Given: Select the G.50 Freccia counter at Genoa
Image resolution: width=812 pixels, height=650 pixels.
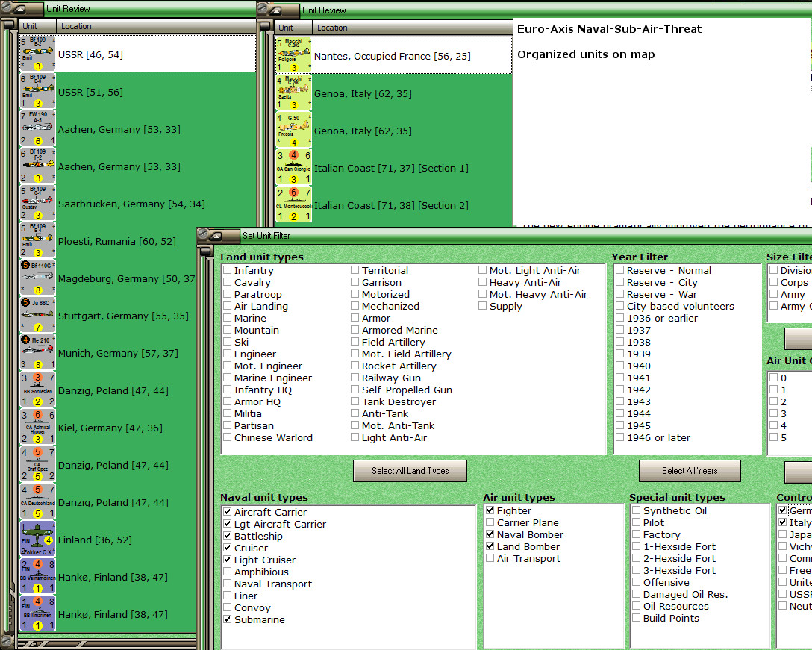Looking at the screenshot, I should click(x=293, y=130).
